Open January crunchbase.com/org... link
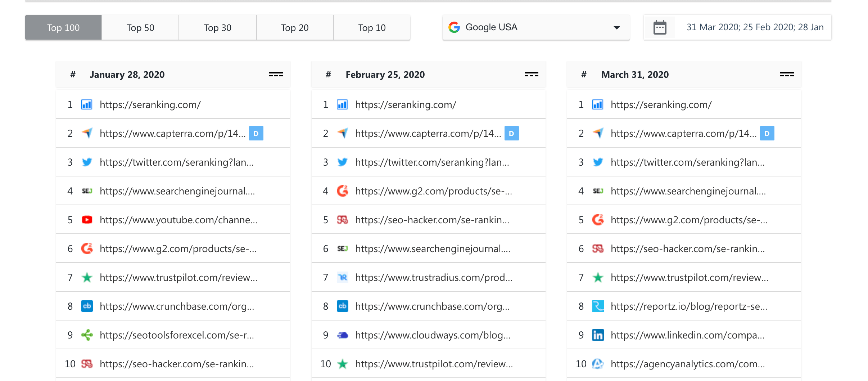The image size is (868, 381). [177, 306]
